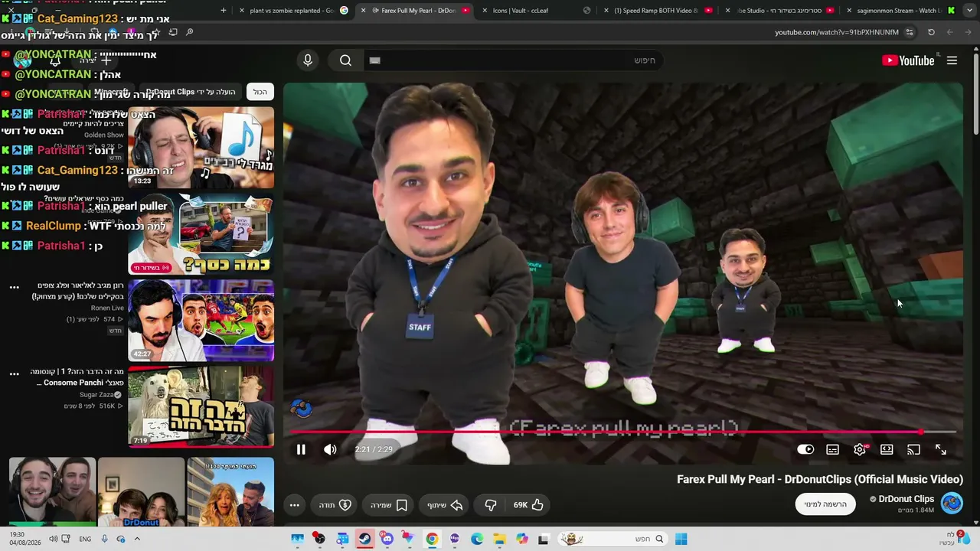Close the Farex Pull My Pearl tab

coord(364,11)
